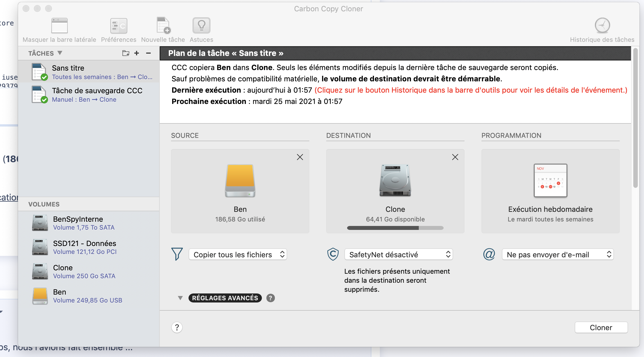Click the email at-sign icon
This screenshot has width=644, height=357.
(x=489, y=254)
